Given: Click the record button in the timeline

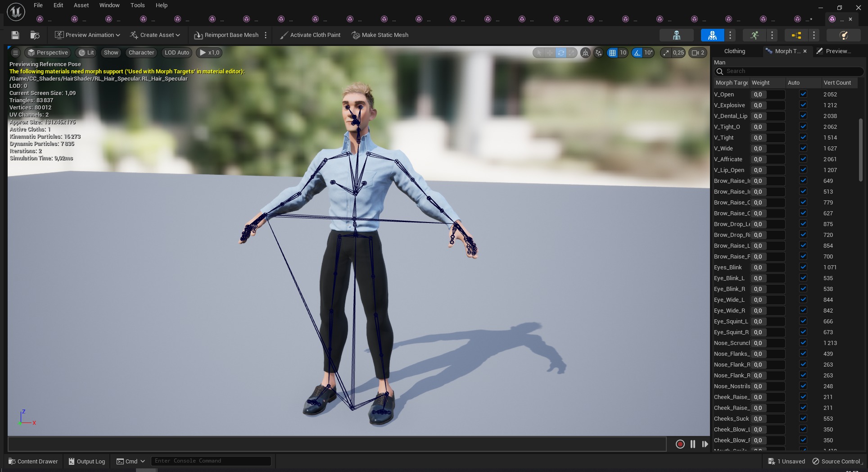Looking at the screenshot, I should 680,444.
